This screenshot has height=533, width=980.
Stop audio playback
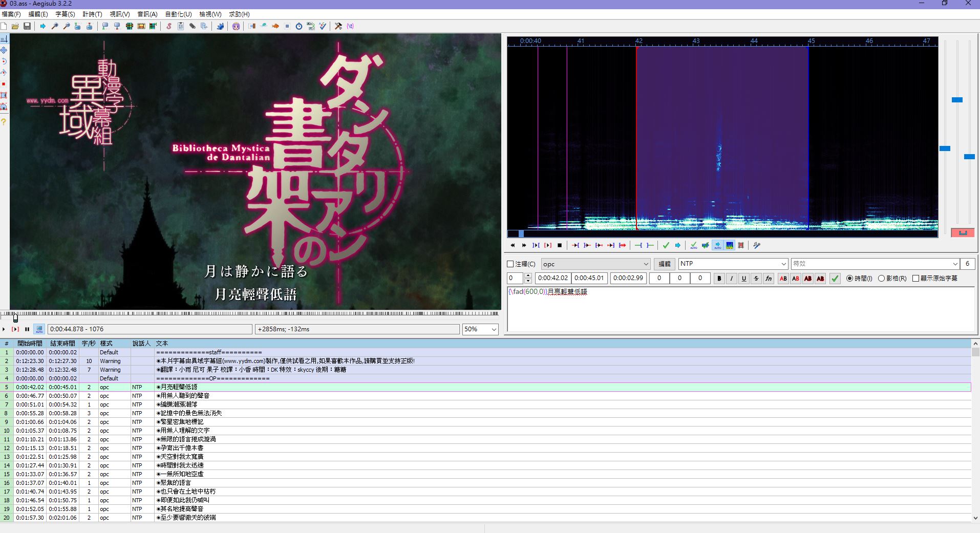click(x=560, y=245)
